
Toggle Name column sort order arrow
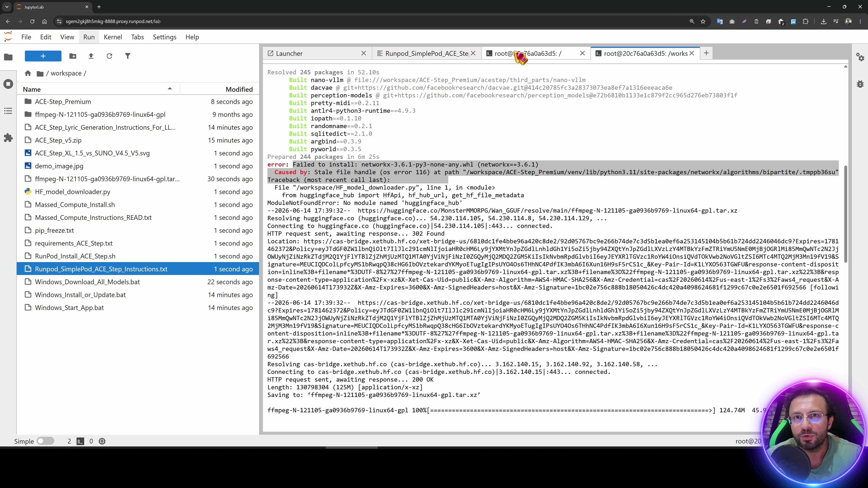(170, 89)
